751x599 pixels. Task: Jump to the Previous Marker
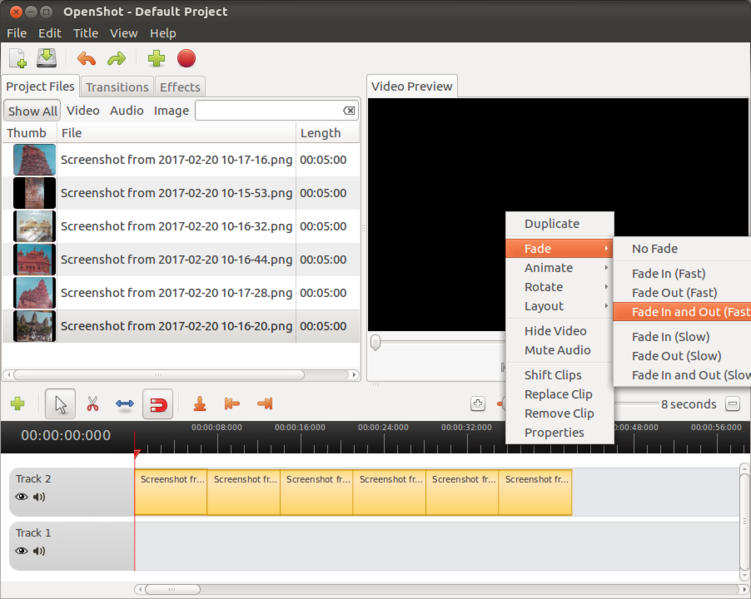(x=232, y=404)
